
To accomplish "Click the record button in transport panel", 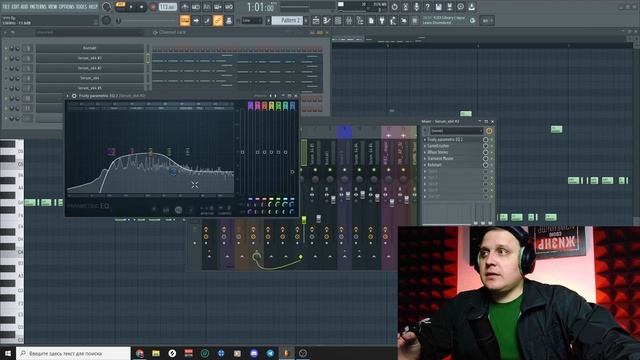I will click(x=153, y=7).
